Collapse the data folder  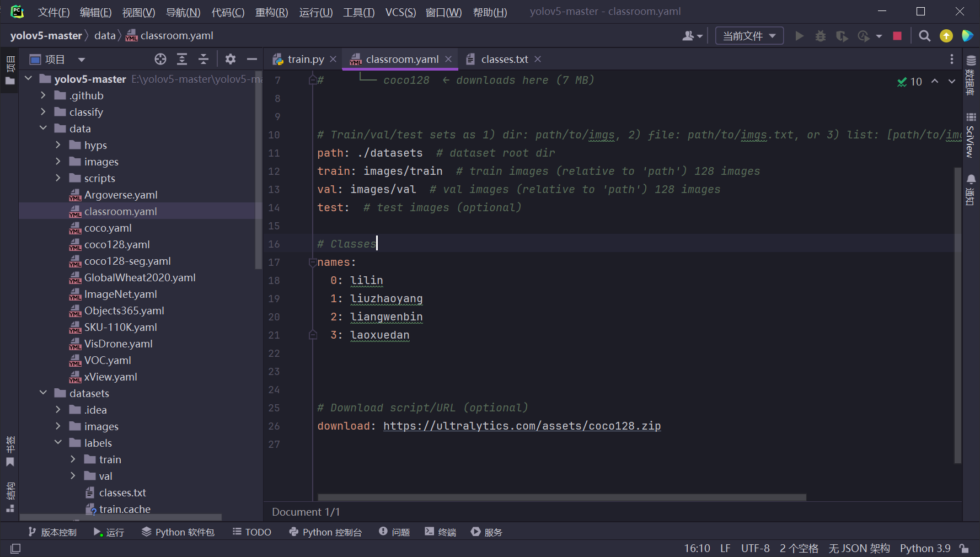click(43, 128)
